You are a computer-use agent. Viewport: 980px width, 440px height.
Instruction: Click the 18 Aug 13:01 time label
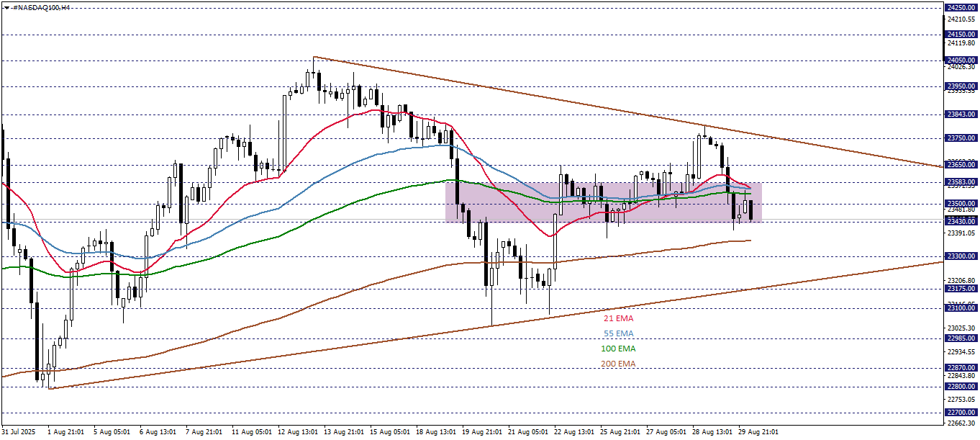(x=436, y=432)
